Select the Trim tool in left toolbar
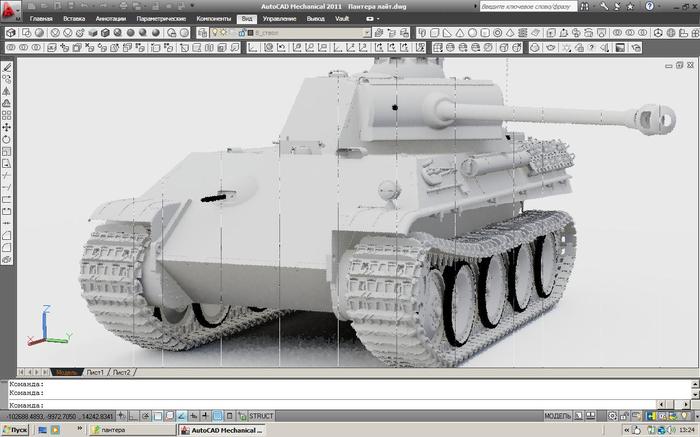Screen dimensions: 700x437 (x=7, y=175)
